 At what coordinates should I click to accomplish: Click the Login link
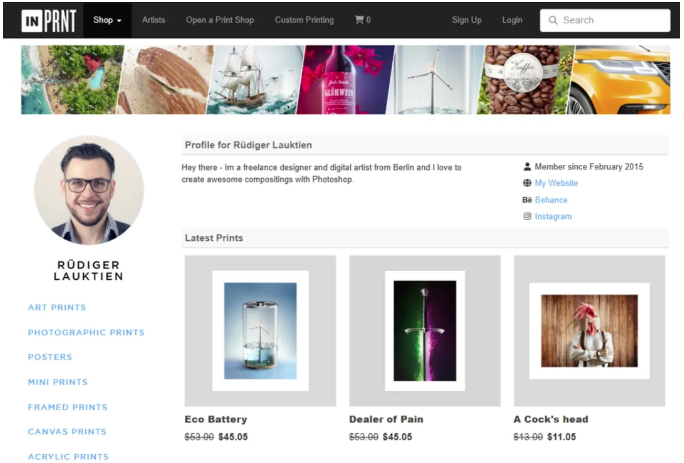coord(512,20)
